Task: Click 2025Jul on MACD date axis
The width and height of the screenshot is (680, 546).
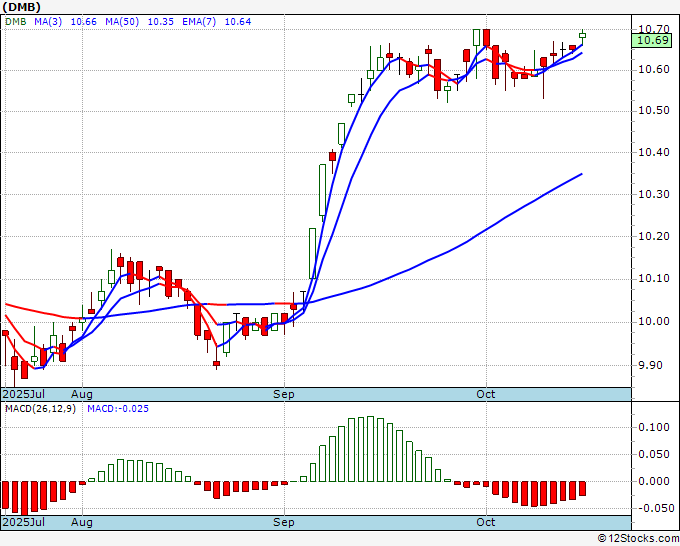Action: [x=23, y=522]
